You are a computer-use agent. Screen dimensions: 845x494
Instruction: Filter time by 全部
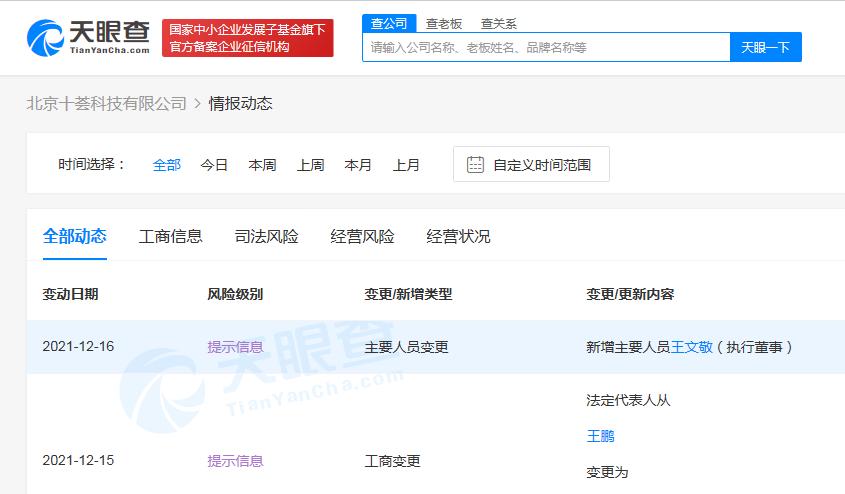[x=167, y=165]
